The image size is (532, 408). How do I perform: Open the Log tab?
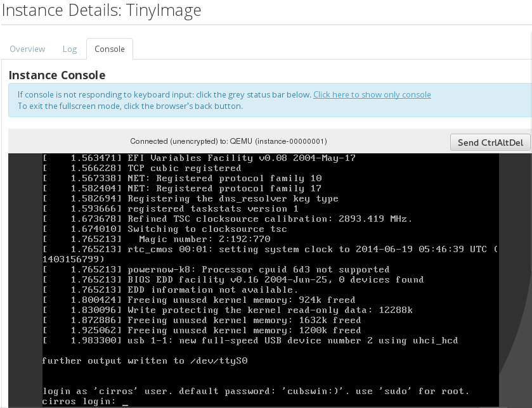point(70,49)
